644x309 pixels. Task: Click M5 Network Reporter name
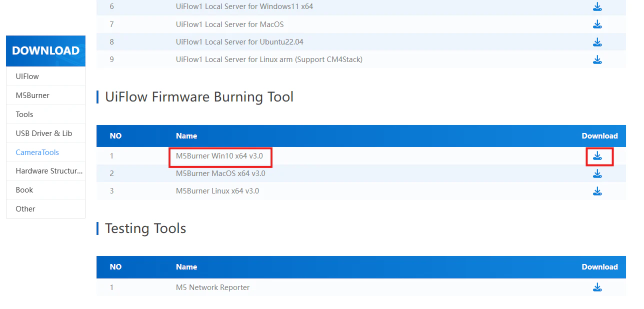pyautogui.click(x=212, y=287)
